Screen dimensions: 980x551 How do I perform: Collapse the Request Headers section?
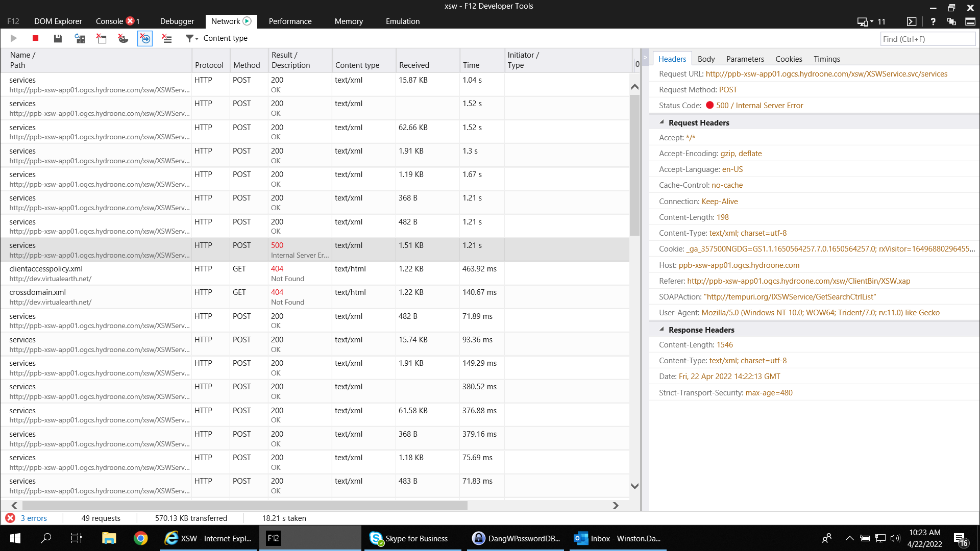tap(661, 122)
